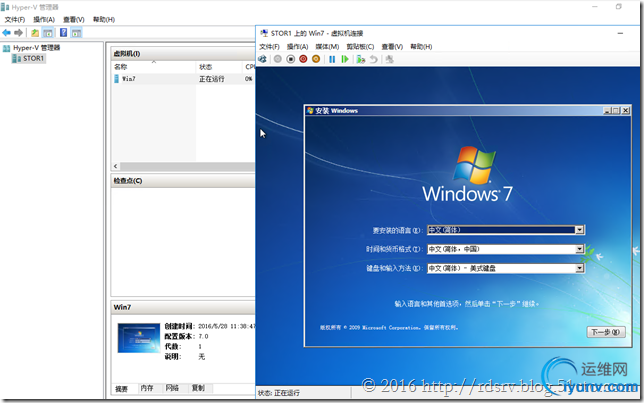Save VM state with orange icon
This screenshot has width=644, height=403.
[x=316, y=59]
